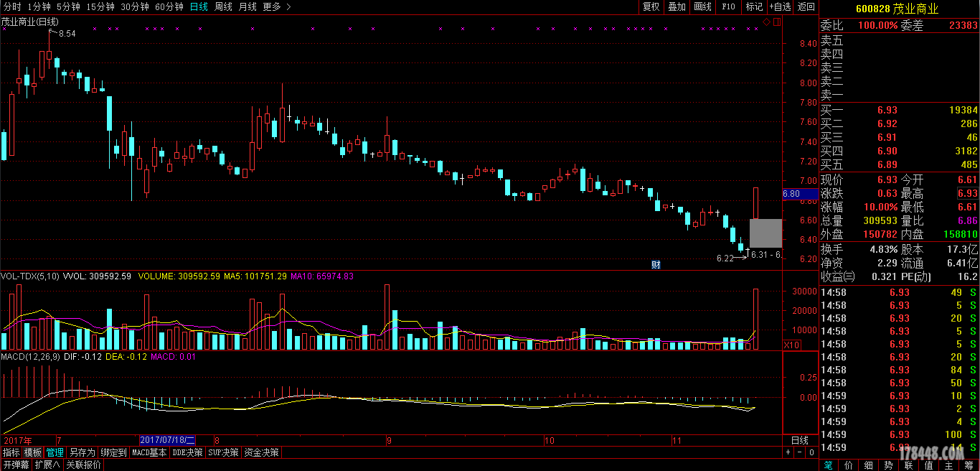
Task: Switch to 周线 weekly chart
Action: [x=223, y=6]
